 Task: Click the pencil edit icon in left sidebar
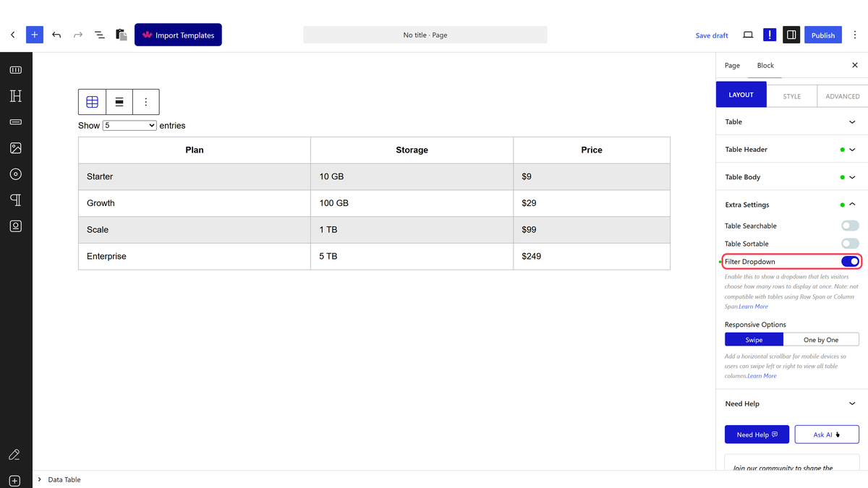point(14,455)
